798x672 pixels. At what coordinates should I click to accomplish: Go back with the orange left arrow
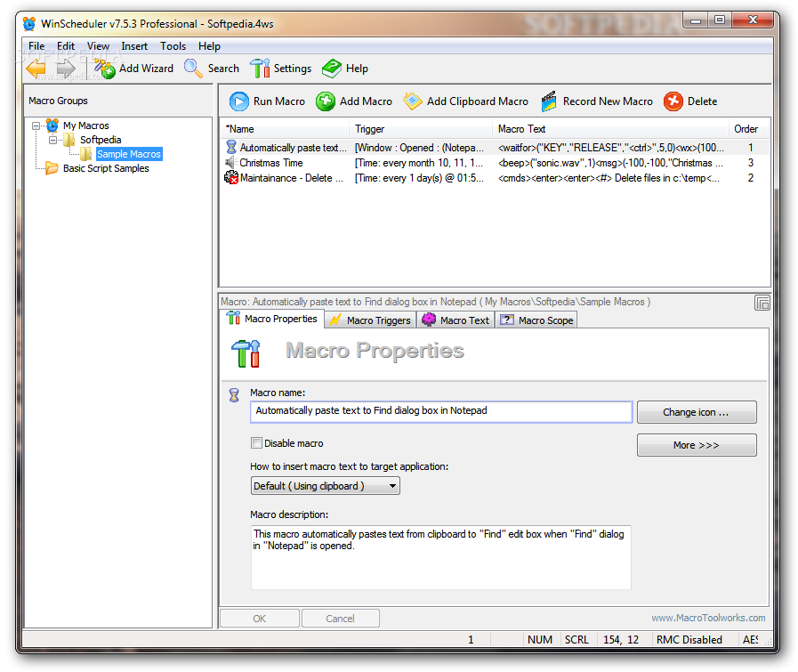pos(36,69)
